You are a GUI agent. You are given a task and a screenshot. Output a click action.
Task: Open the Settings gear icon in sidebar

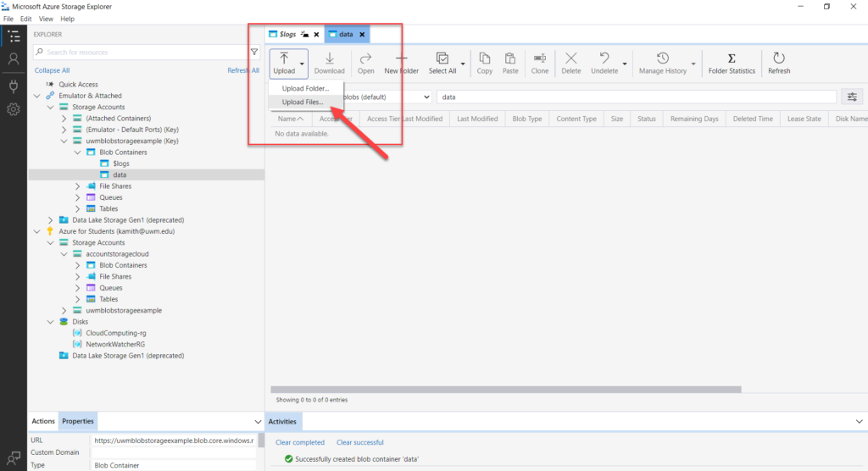(x=14, y=109)
